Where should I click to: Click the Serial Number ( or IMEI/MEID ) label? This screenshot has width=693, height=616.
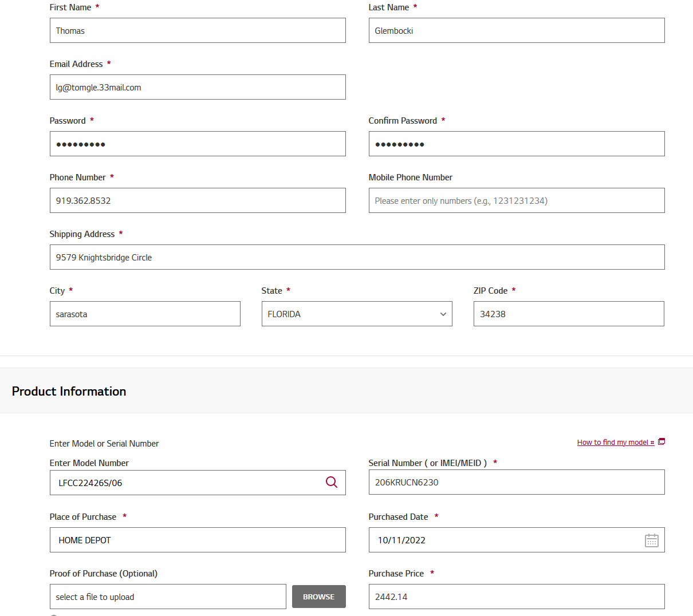(428, 463)
